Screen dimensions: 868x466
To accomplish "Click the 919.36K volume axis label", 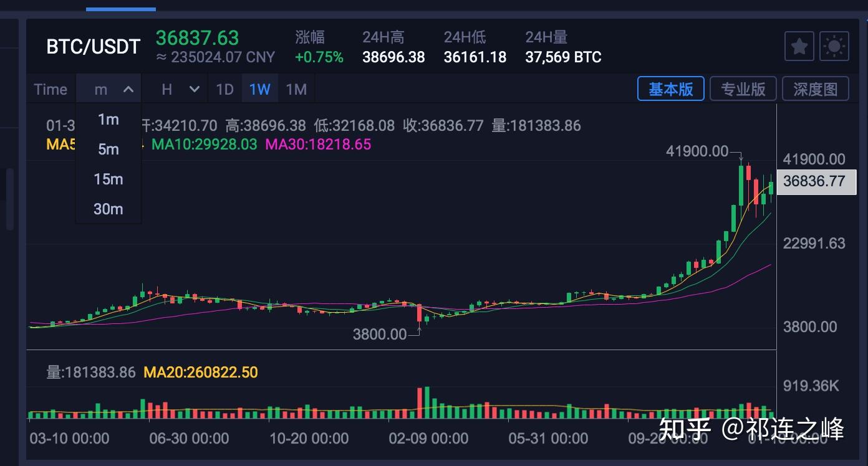I will pyautogui.click(x=811, y=386).
